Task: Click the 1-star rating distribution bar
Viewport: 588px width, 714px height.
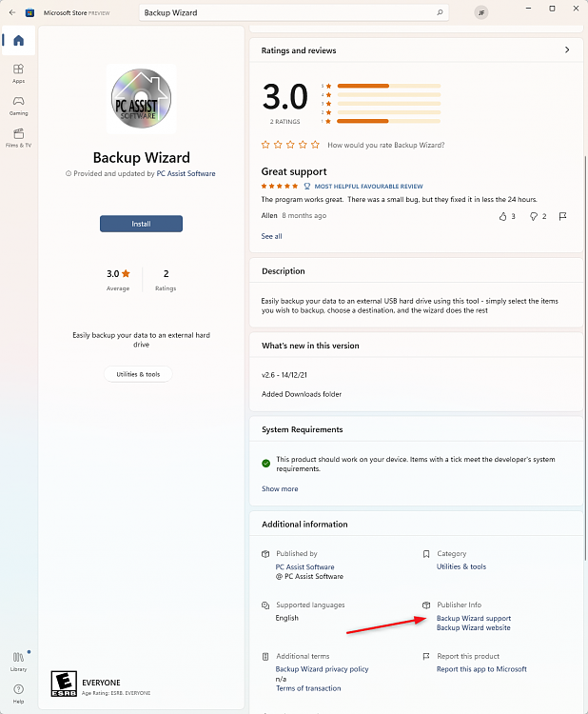Action: pyautogui.click(x=389, y=121)
